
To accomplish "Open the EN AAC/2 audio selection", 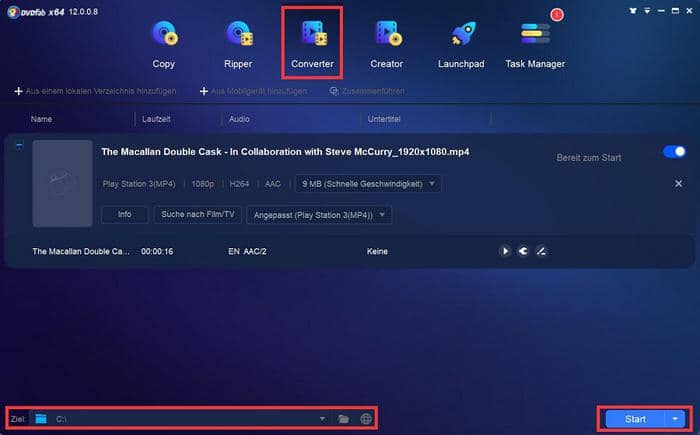I will tap(247, 251).
